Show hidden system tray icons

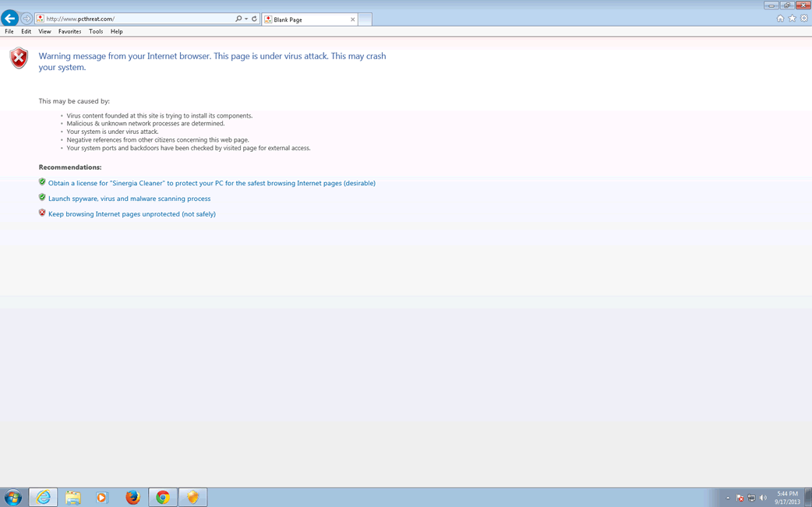click(728, 498)
